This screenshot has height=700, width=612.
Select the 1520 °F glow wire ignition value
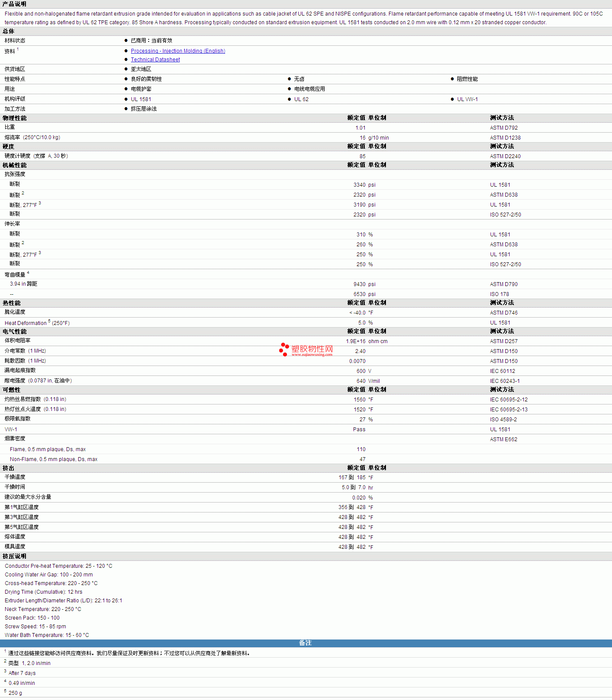click(x=363, y=410)
